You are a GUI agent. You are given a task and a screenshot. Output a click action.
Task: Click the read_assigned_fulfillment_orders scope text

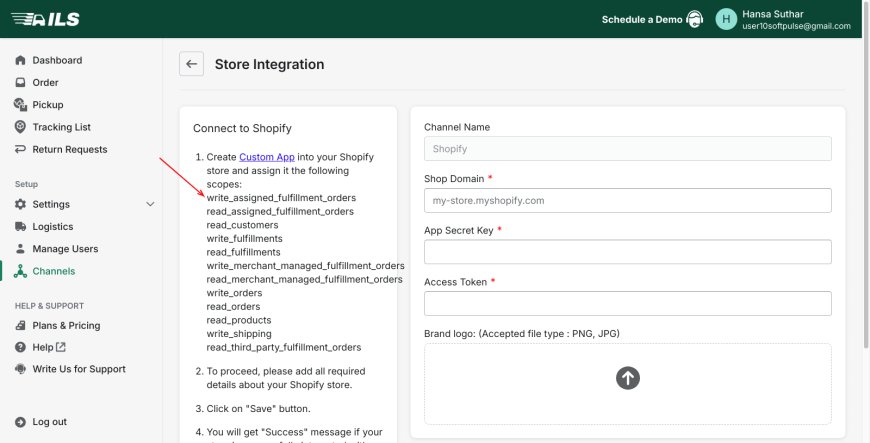pos(280,212)
